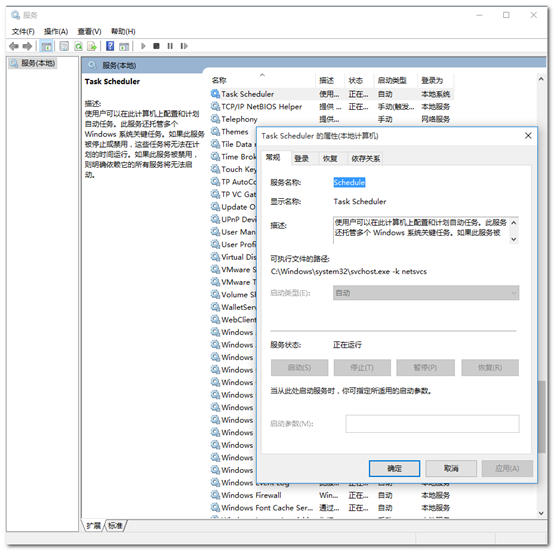554x551 pixels.
Task: Click the 暂停(P) button
Action: coord(425,368)
